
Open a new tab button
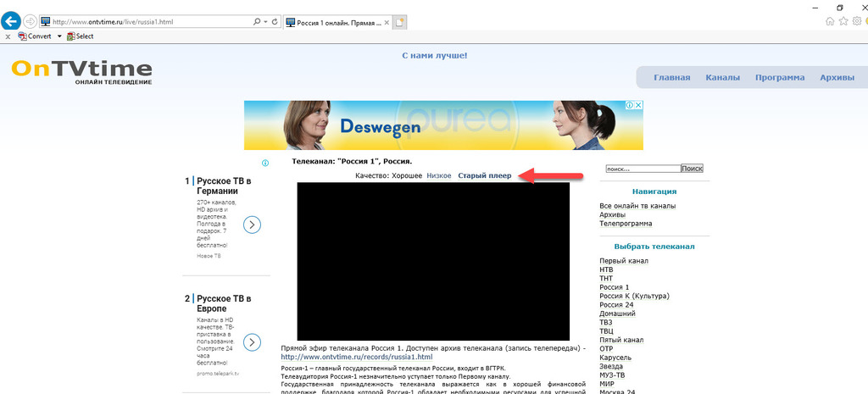tap(400, 21)
